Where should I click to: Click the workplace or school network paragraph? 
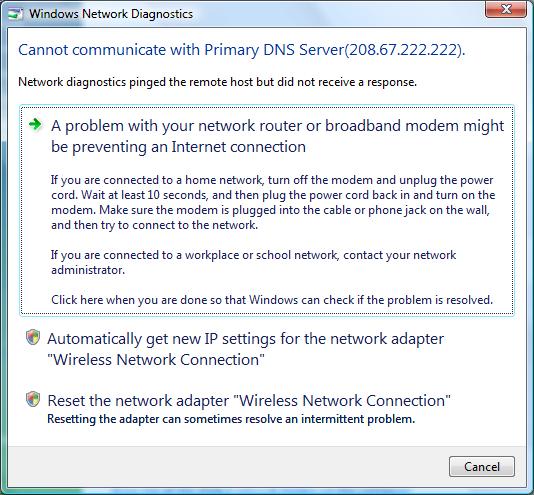coord(253,262)
